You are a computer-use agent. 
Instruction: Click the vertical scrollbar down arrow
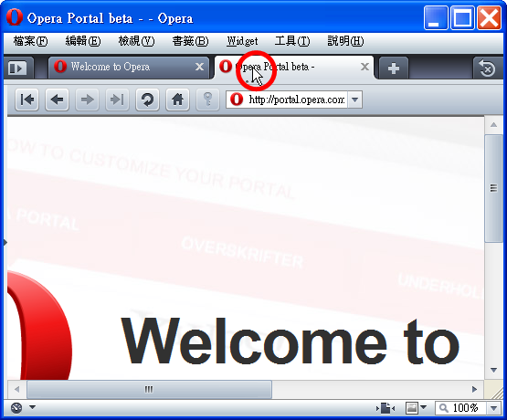tap(493, 371)
